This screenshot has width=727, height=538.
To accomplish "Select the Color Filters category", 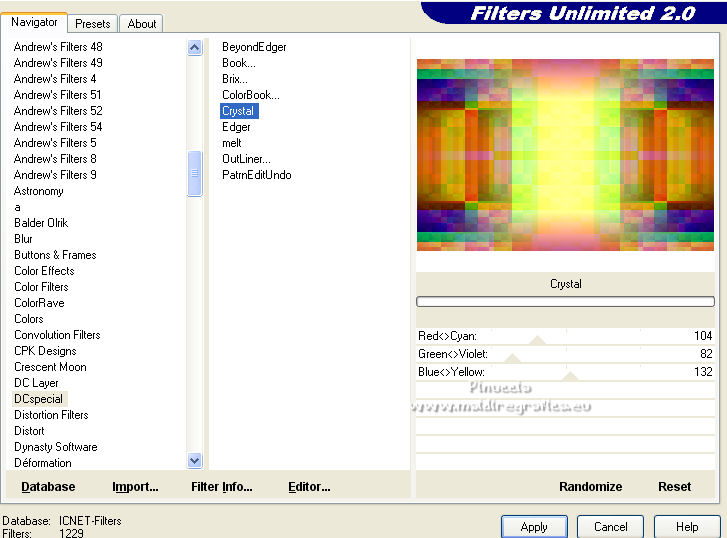I will (x=41, y=287).
